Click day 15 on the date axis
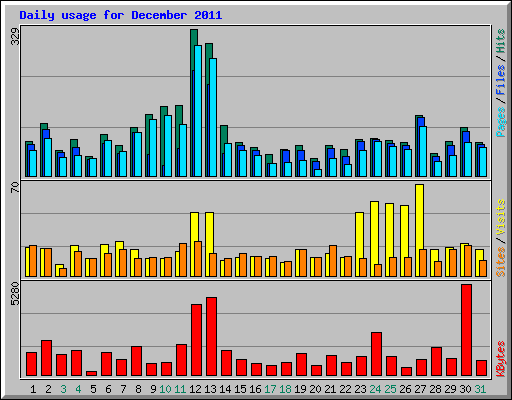Screen dimensions: 512x400 240,389
